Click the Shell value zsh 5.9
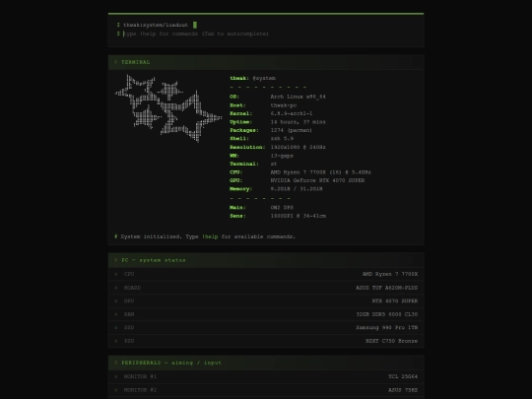The height and width of the screenshot is (399, 532). 282,139
